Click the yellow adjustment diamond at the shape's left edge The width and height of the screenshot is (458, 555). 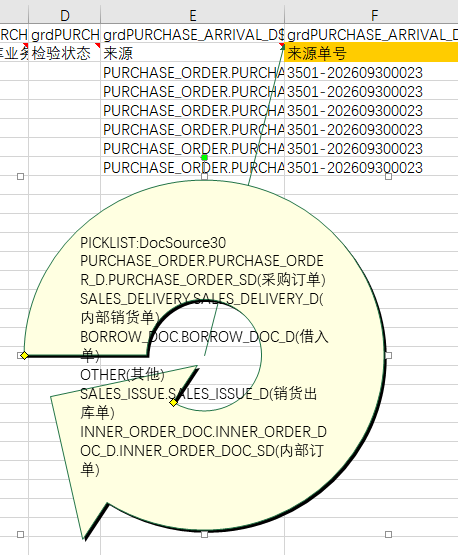[x=24, y=355]
